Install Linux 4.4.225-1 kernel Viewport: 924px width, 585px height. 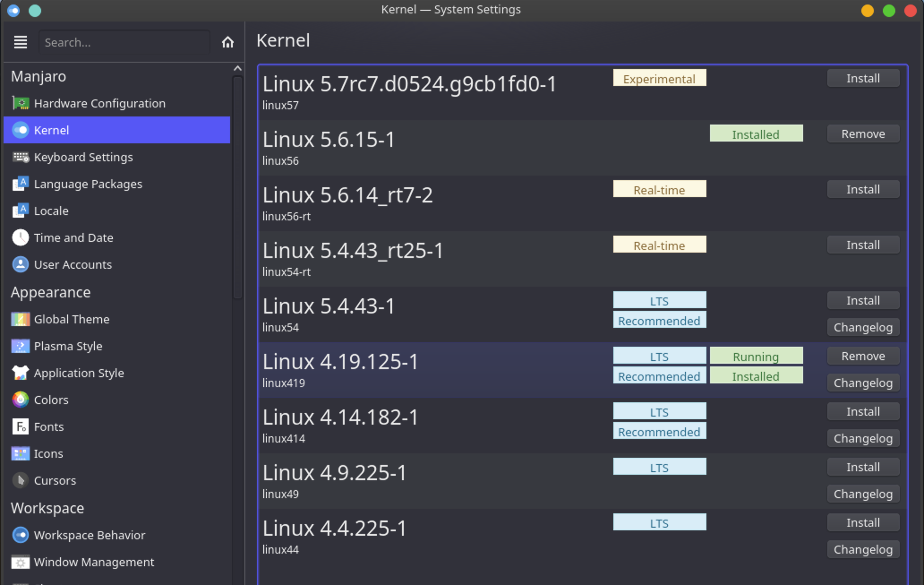coord(863,523)
